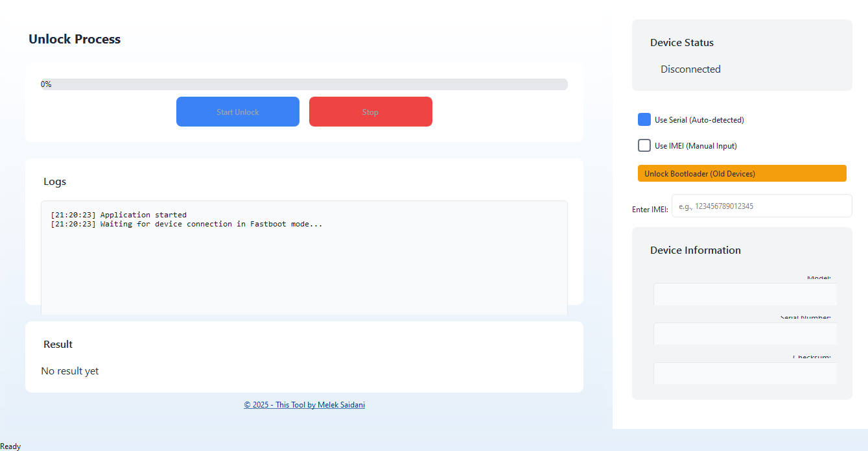Click the logs output area

click(x=304, y=258)
